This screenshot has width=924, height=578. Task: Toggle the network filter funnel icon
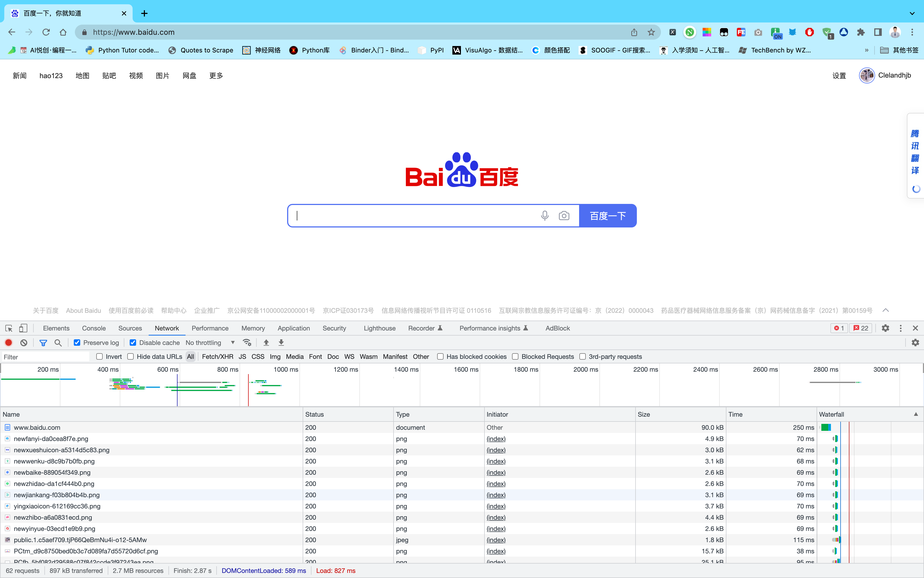(43, 343)
